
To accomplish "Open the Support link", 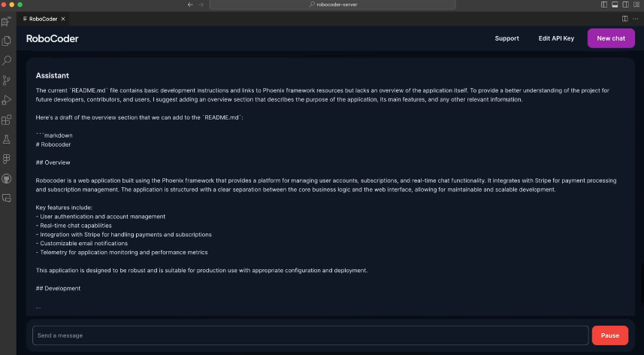I will pyautogui.click(x=506, y=38).
